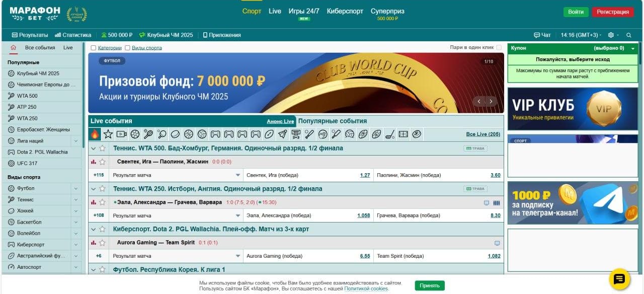The width and height of the screenshot is (644, 294).
Task: Favorite the WTA 250 Истборн tournament star
Action: coord(102,189)
